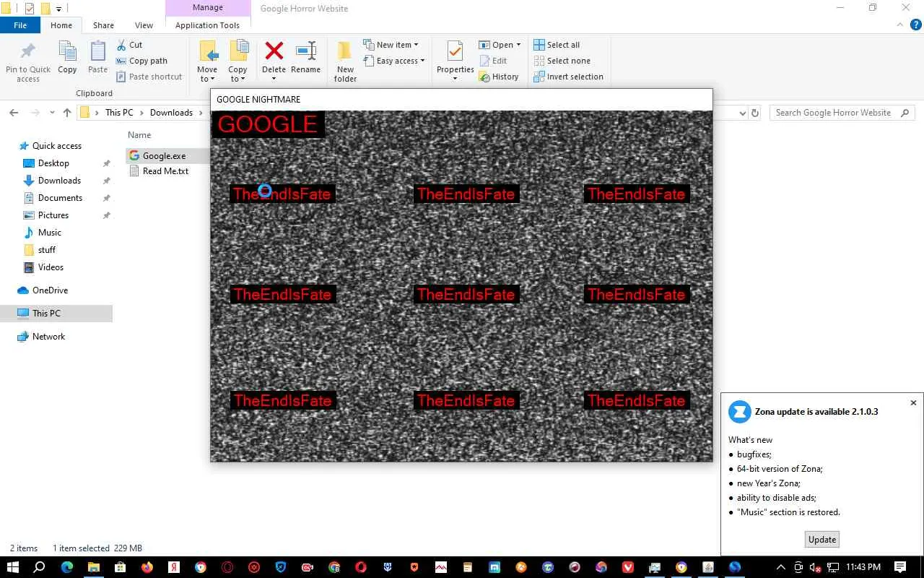This screenshot has width=924, height=578.
Task: Open taskbar Search magnifier
Action: tap(40, 567)
